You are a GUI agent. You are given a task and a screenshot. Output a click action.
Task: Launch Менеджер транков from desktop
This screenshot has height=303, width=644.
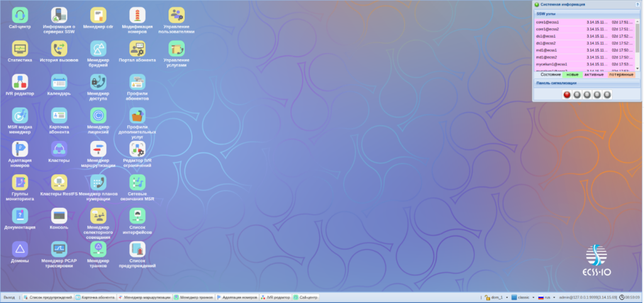(98, 250)
